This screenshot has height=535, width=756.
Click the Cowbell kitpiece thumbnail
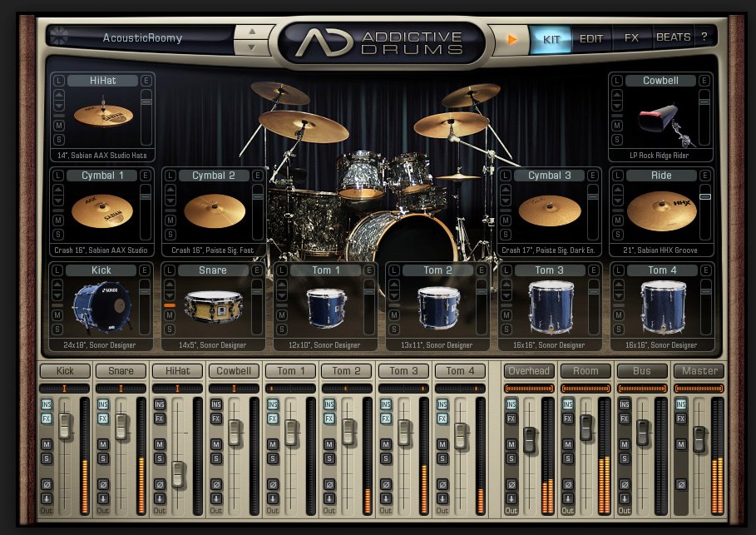665,124
